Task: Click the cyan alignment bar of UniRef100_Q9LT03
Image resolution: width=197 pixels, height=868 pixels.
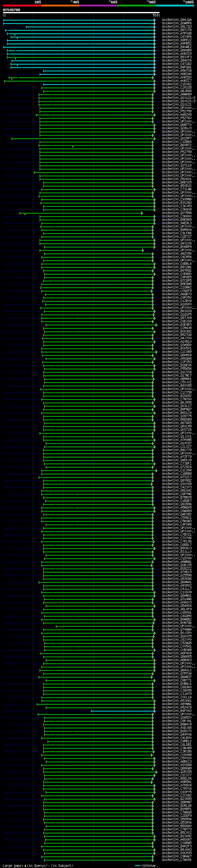Action: point(91,26)
